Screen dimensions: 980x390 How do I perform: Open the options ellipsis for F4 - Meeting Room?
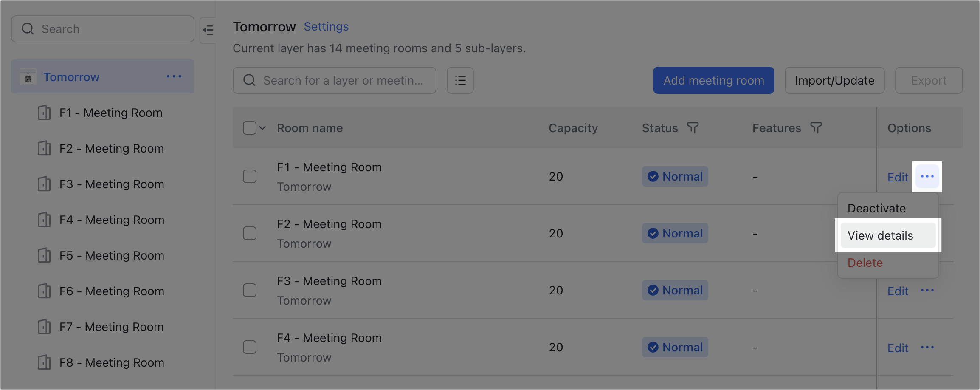(927, 348)
